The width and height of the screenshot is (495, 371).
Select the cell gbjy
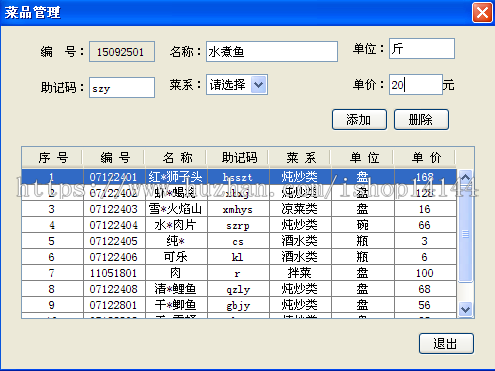coord(238,305)
